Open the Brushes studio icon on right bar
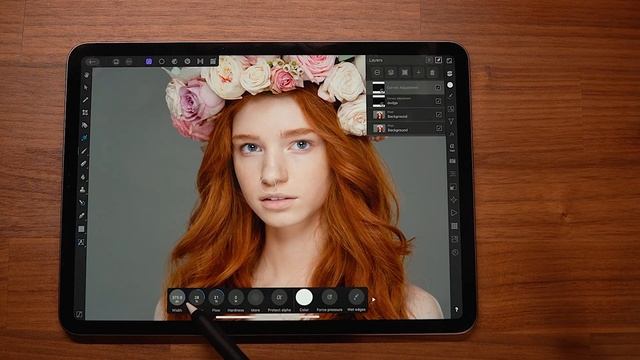This screenshot has height=360, width=640. 451,96
